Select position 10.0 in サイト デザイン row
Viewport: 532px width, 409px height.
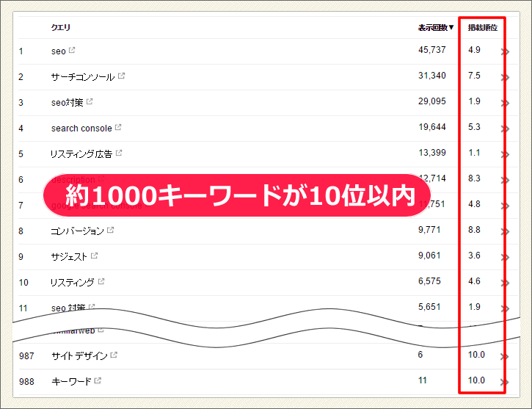pos(476,355)
